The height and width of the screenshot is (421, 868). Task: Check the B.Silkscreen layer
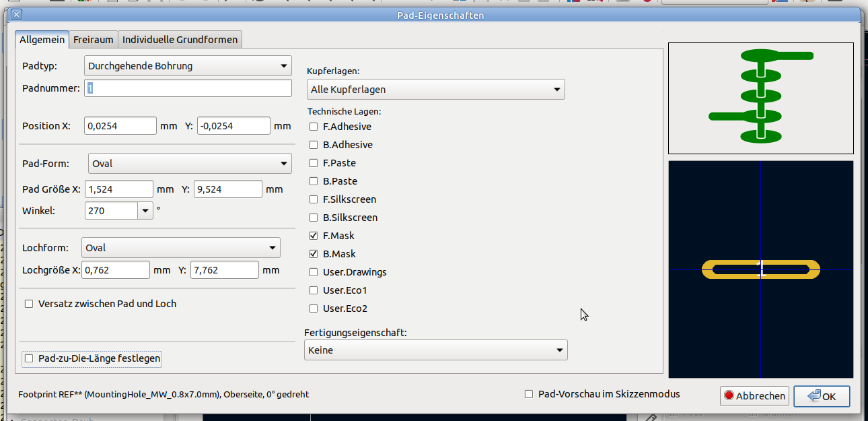[314, 218]
